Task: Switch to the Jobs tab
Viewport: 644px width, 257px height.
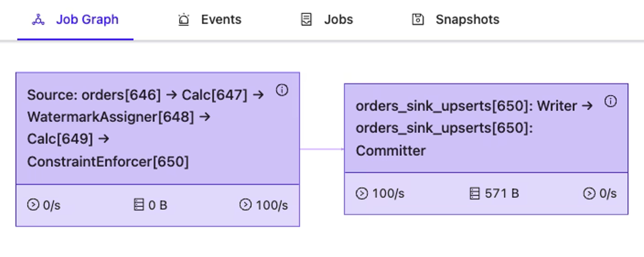Action: point(327,20)
